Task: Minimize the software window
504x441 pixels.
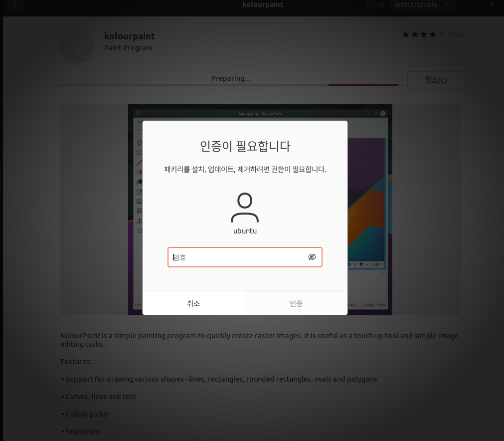Action: tap(472, 5)
